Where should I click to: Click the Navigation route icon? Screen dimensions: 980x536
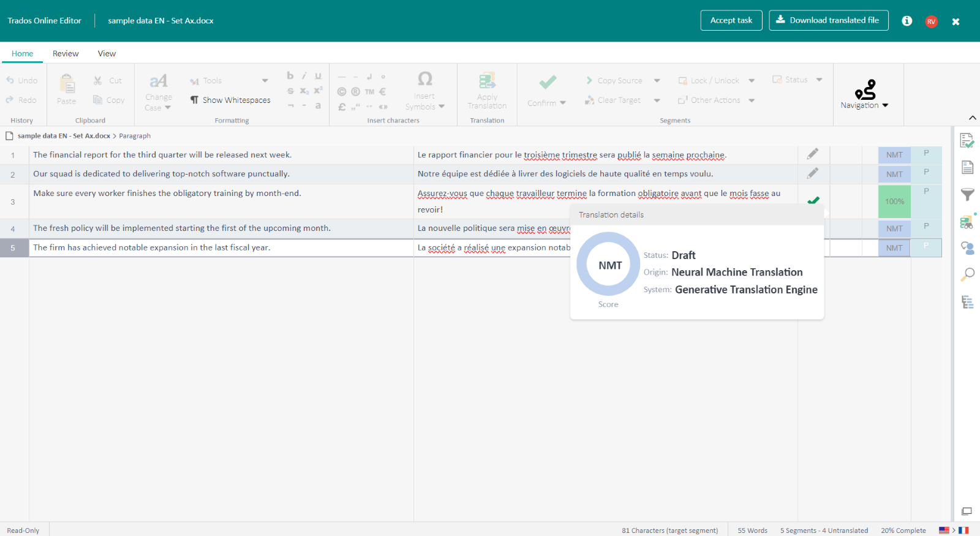[865, 89]
